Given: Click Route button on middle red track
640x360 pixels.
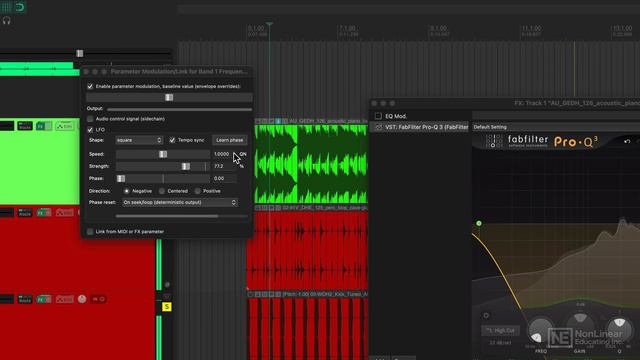Looking at the screenshot, I should point(25,212).
